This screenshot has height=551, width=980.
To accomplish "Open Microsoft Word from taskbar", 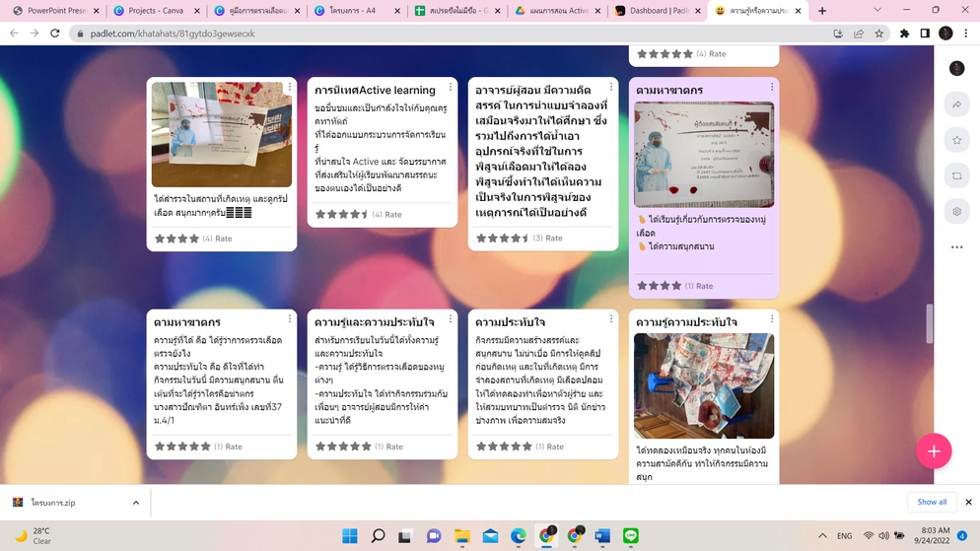I will [602, 536].
